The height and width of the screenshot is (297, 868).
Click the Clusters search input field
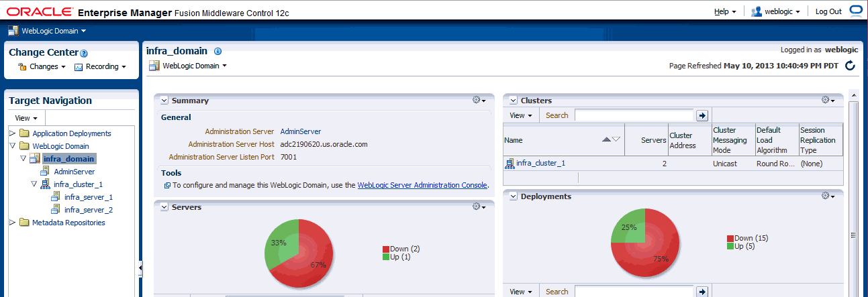click(634, 115)
